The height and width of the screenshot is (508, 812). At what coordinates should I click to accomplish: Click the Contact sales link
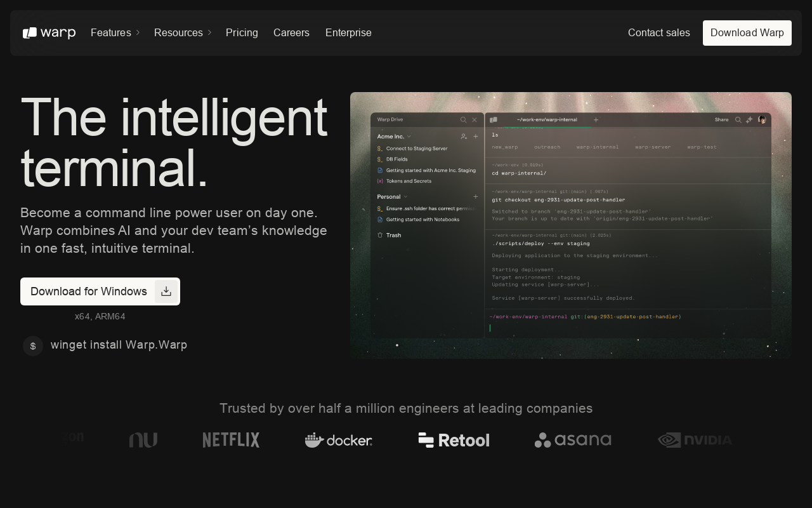pyautogui.click(x=658, y=33)
